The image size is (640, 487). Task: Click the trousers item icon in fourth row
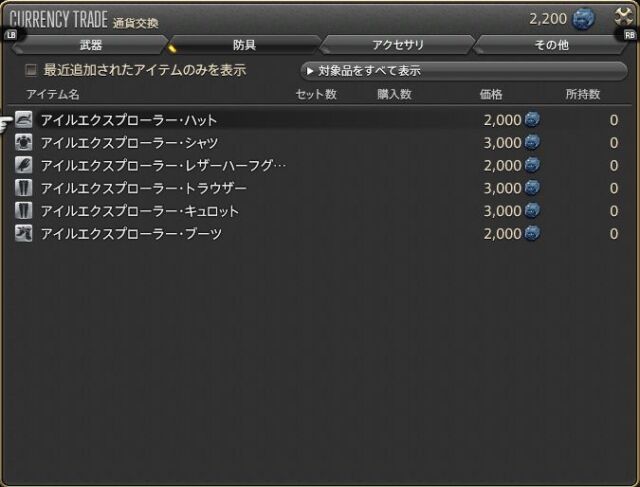pyautogui.click(x=24, y=189)
